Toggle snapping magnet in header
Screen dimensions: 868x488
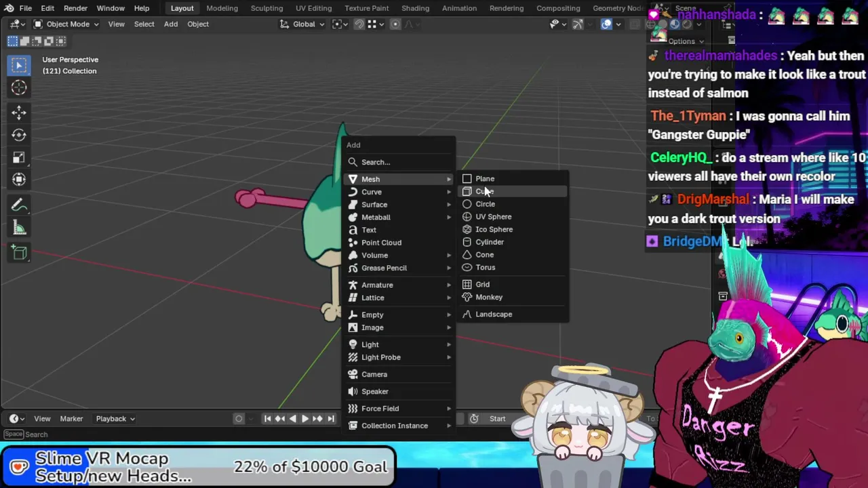click(x=359, y=24)
